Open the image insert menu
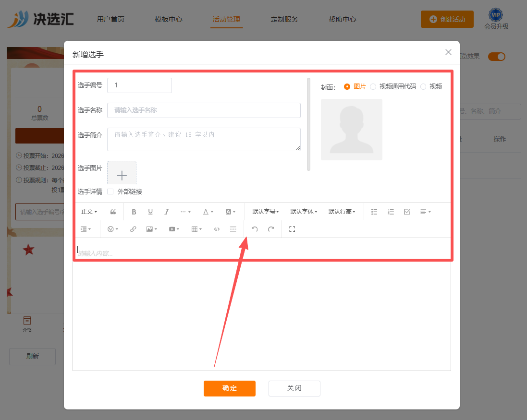This screenshot has height=420, width=527. point(152,229)
